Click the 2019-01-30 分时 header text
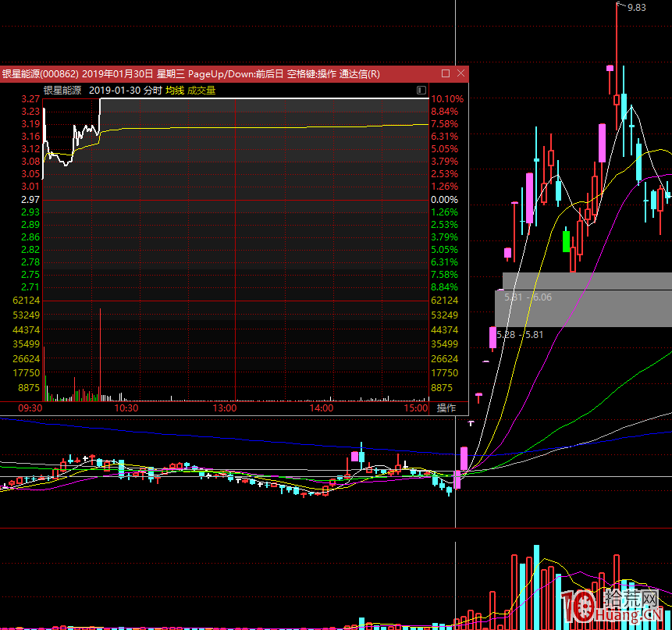 [125, 91]
